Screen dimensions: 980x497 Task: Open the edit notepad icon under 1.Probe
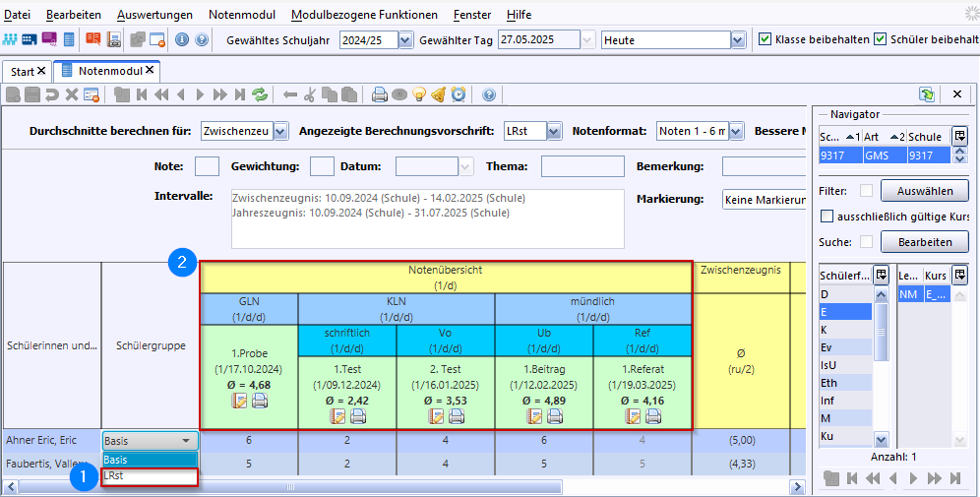pos(239,402)
